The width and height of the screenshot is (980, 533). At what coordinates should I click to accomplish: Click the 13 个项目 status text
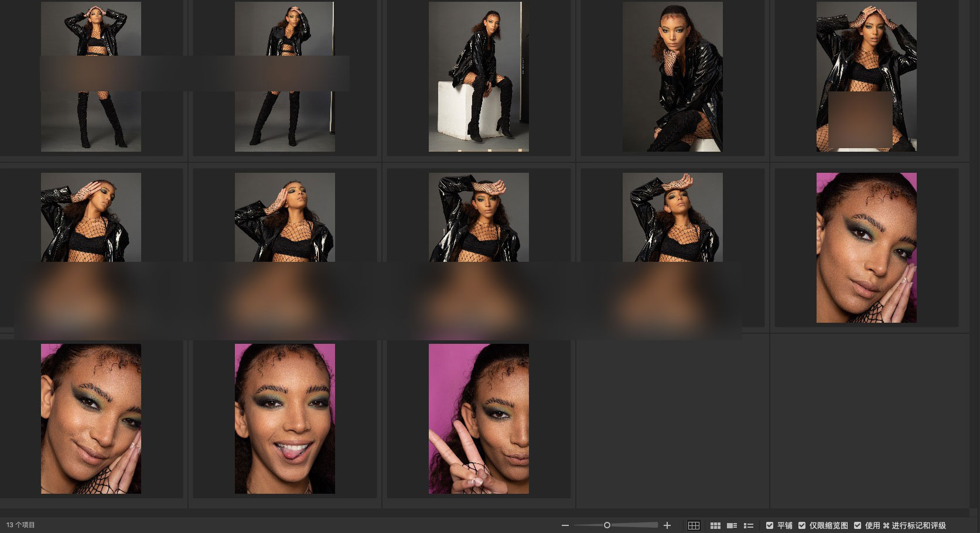21,525
